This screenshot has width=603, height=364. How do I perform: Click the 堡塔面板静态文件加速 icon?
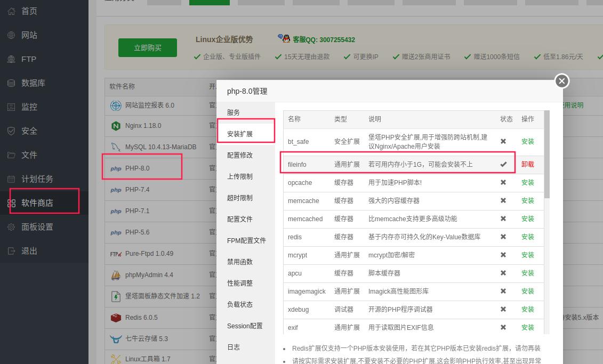(116, 296)
